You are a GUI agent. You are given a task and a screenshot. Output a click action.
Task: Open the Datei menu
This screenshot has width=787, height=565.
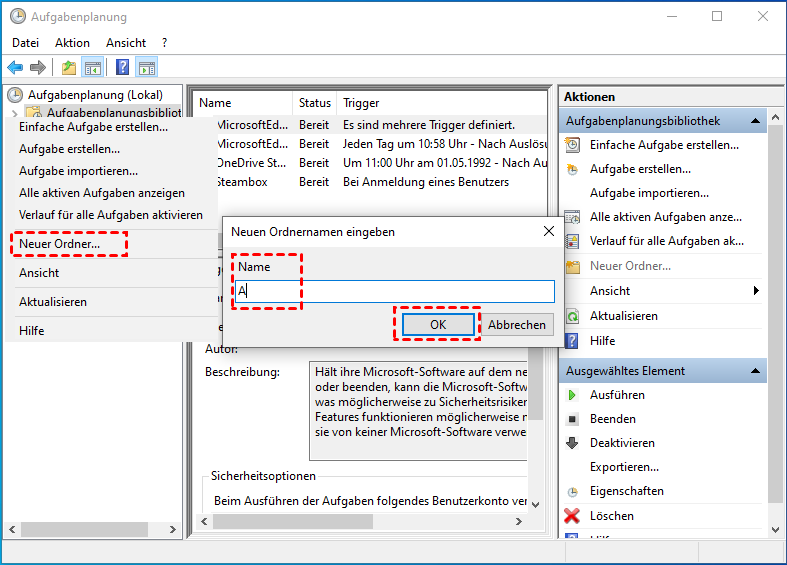26,43
